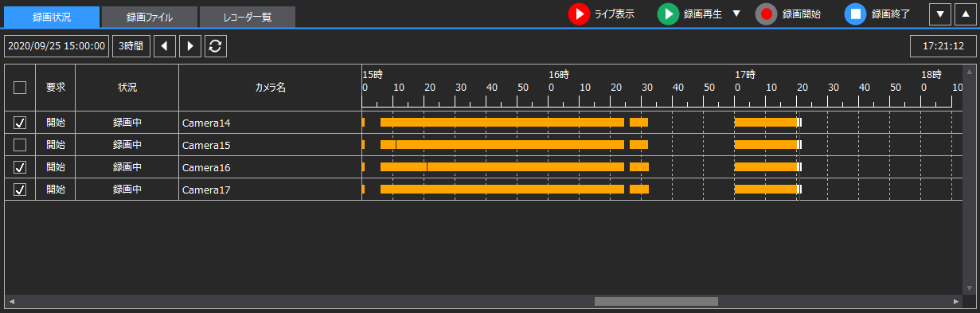Viewport: 980px width, 313px height.
Task: Click the 17時 label on timeline ruler
Action: coord(745,75)
